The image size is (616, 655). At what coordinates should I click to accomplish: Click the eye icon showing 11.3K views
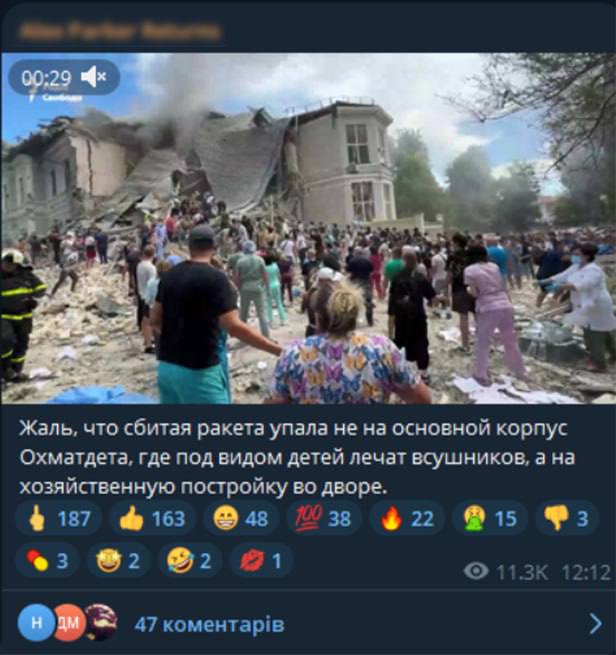(476, 571)
